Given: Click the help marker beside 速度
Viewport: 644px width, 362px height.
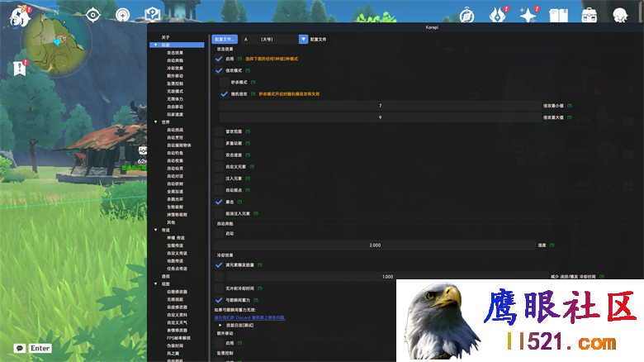Looking at the screenshot, I should coord(552,245).
